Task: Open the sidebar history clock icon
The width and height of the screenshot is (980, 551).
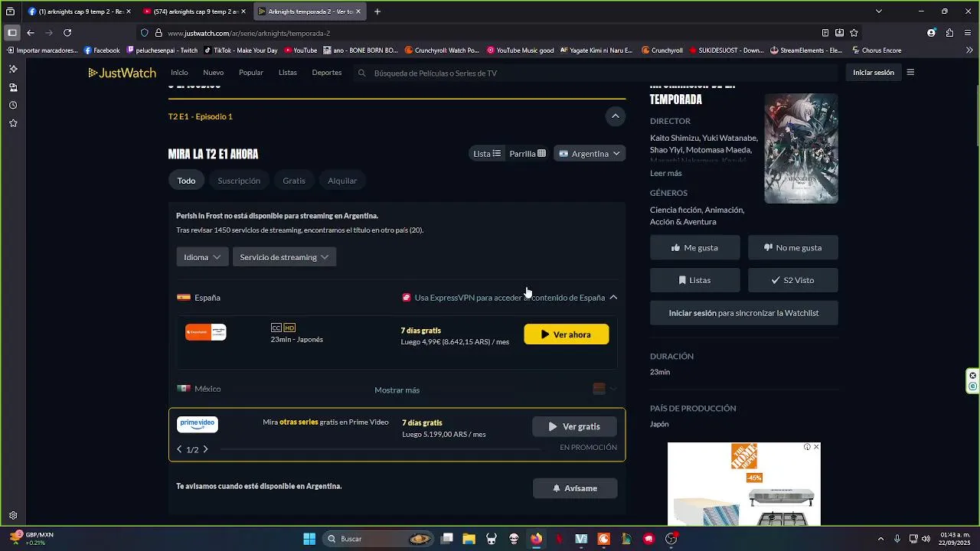Action: [x=13, y=105]
